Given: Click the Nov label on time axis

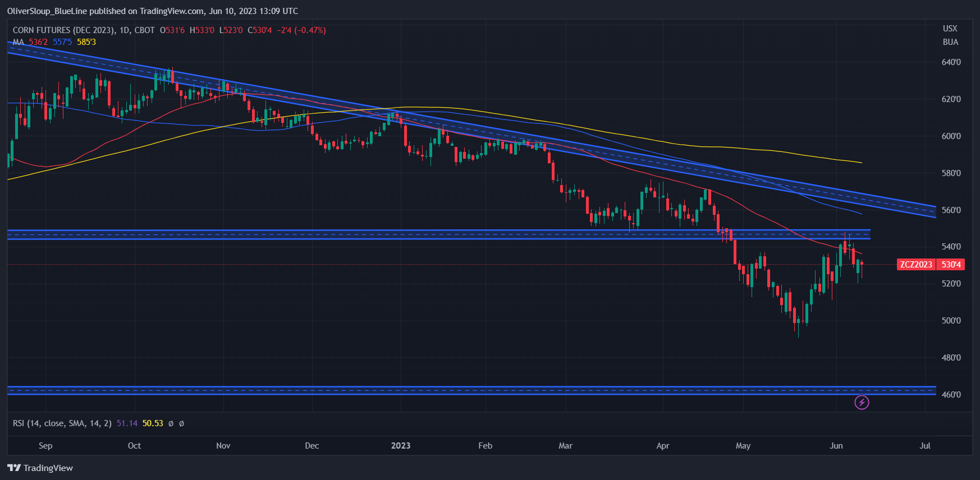Looking at the screenshot, I should point(223,446).
